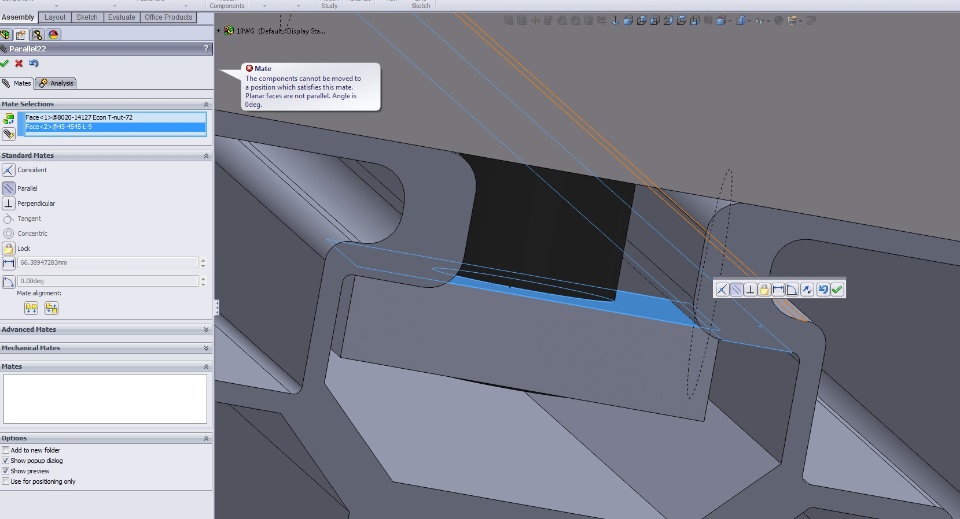Screen dimensions: 960x519
Task: Toggle the Show preview checkbox
Action: [6, 471]
